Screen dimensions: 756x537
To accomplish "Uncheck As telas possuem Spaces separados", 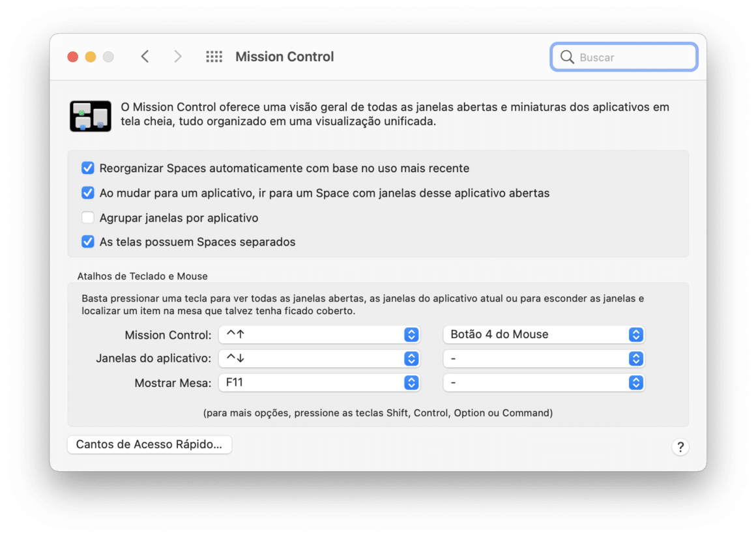I will click(87, 242).
